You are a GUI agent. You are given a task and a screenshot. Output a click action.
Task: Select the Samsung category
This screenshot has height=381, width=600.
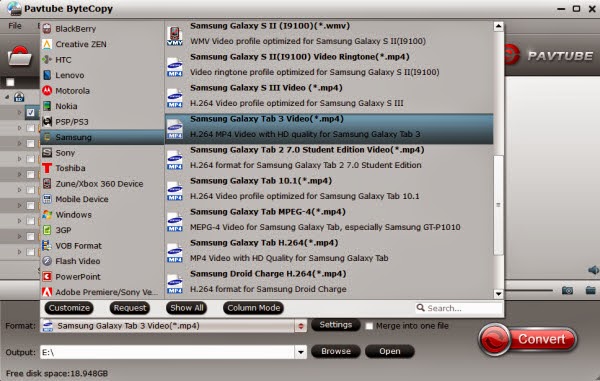[102, 137]
